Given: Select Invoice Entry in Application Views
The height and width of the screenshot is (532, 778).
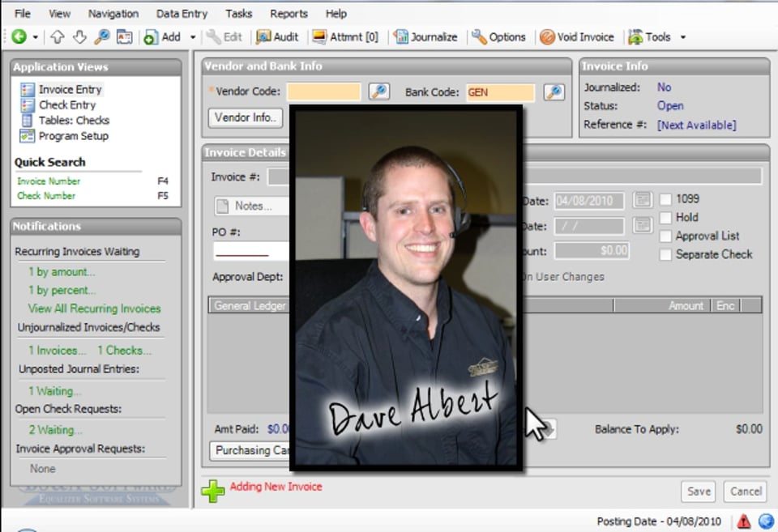Looking at the screenshot, I should (62, 89).
